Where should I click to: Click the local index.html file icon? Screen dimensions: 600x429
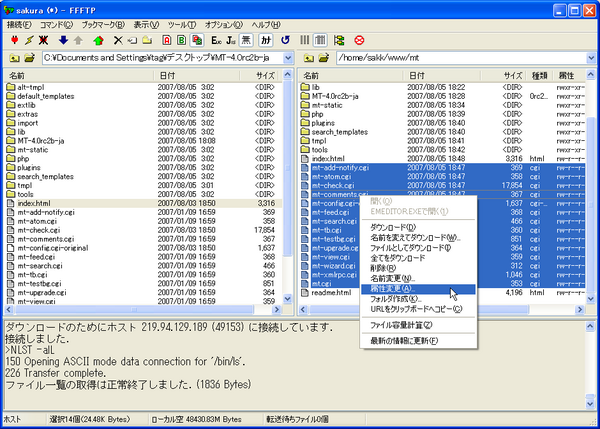pyautogui.click(x=11, y=203)
